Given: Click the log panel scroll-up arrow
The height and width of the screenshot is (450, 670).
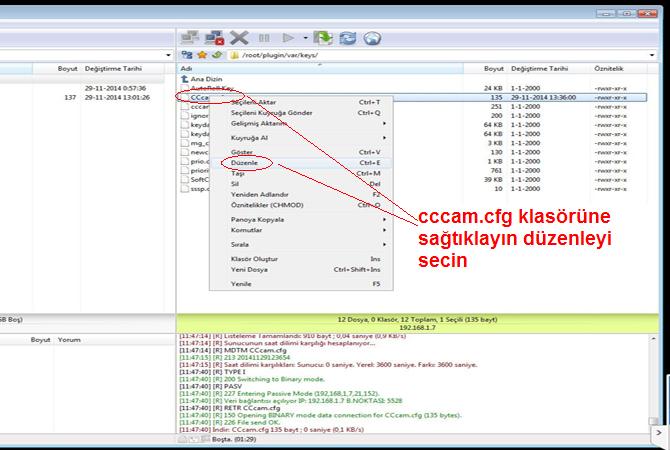Looking at the screenshot, I should [653, 339].
